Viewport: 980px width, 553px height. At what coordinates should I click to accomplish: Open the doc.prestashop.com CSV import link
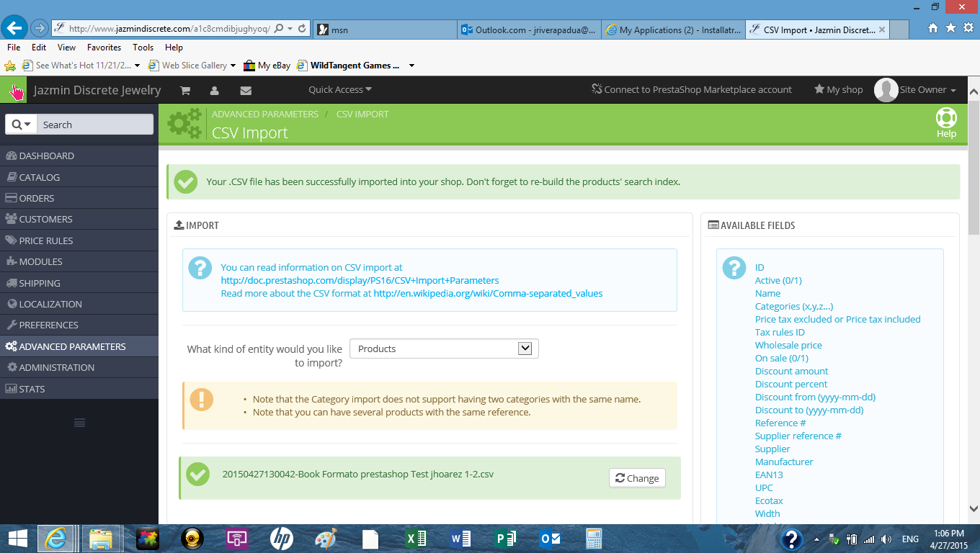pyautogui.click(x=360, y=280)
